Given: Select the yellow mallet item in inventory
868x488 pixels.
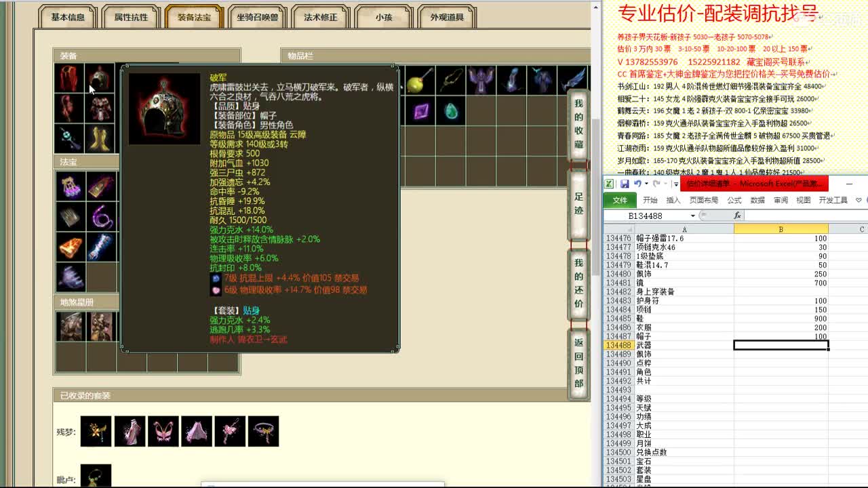Looking at the screenshot, I should point(419,80).
